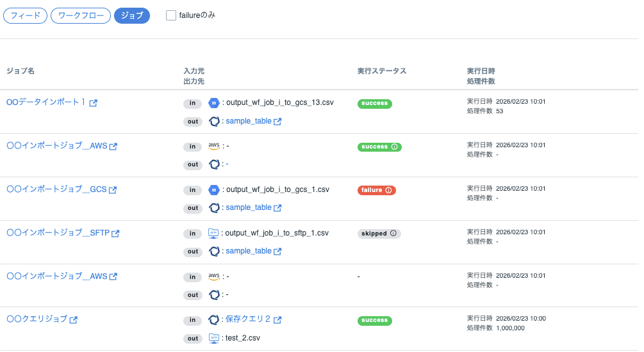Click the failure status badge
The width and height of the screenshot is (644, 352).
[x=377, y=190]
